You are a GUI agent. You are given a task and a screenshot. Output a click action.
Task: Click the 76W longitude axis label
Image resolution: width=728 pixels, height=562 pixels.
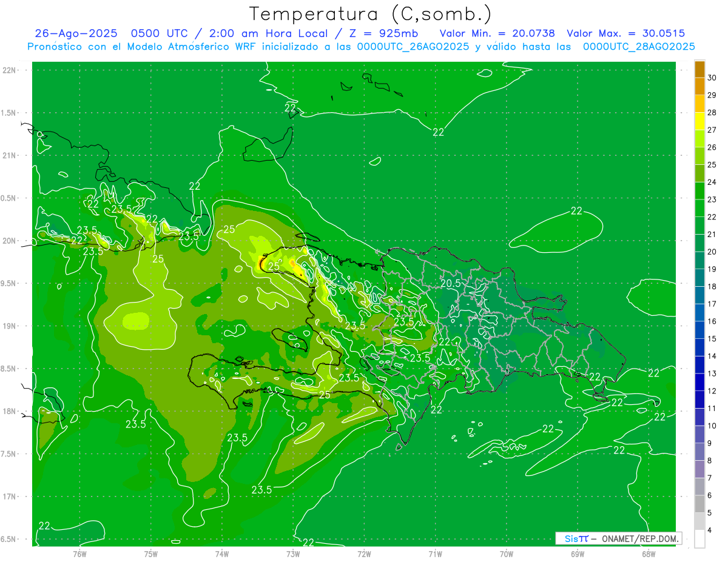(x=79, y=554)
